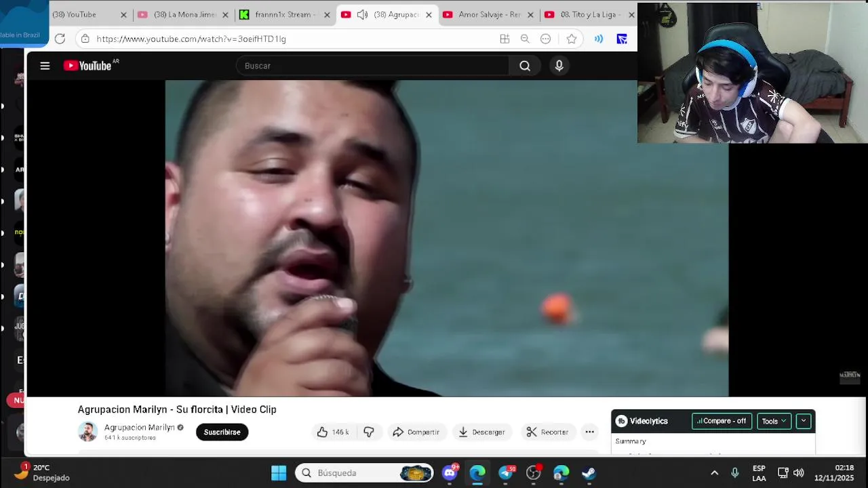The image size is (868, 488).
Task: Open Telegram from the taskbar
Action: tap(506, 472)
